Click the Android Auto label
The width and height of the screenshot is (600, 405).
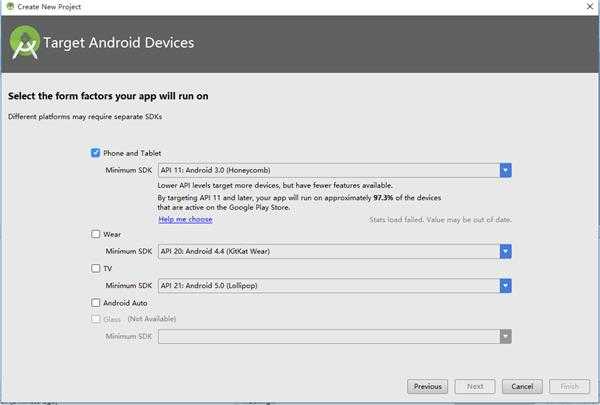125,303
